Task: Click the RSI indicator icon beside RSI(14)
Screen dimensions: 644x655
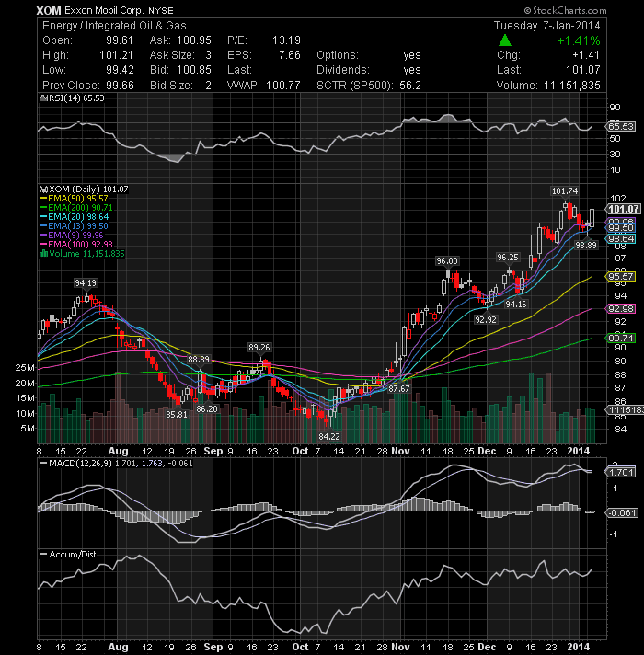Action: (x=43, y=98)
